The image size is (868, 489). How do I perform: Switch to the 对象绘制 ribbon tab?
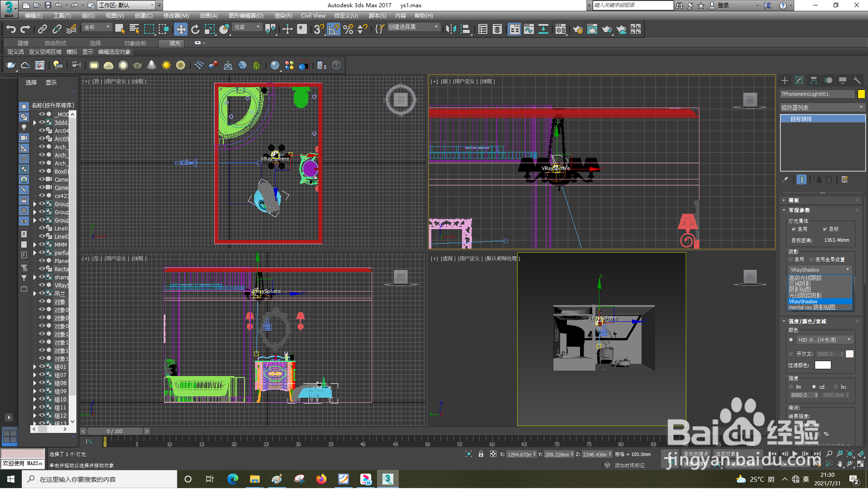point(135,43)
